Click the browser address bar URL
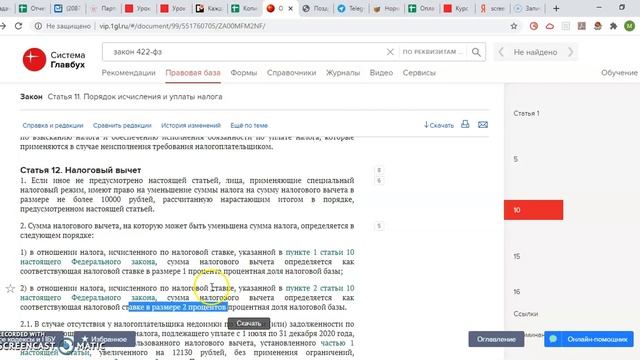Viewport: 640px width, 360px height. tap(182, 26)
